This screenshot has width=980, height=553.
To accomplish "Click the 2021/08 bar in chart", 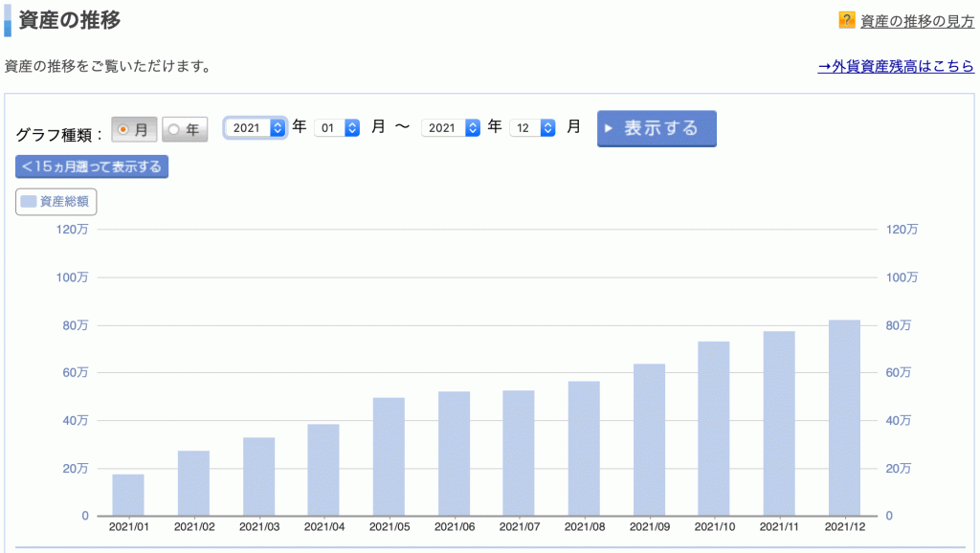I will point(584,449).
